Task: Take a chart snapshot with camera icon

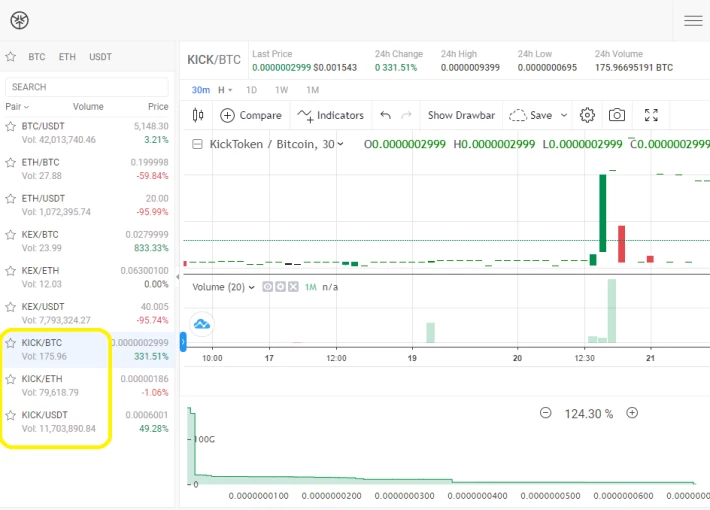Action: tap(617, 115)
